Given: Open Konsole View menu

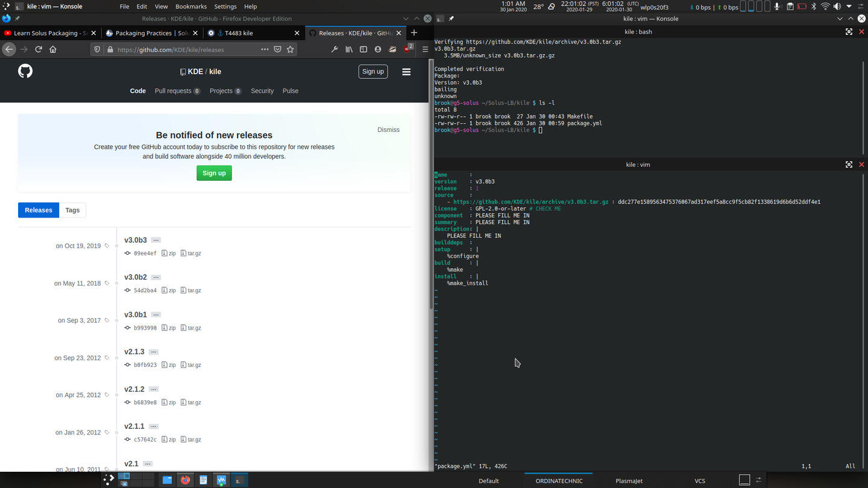Looking at the screenshot, I should tap(161, 6).
